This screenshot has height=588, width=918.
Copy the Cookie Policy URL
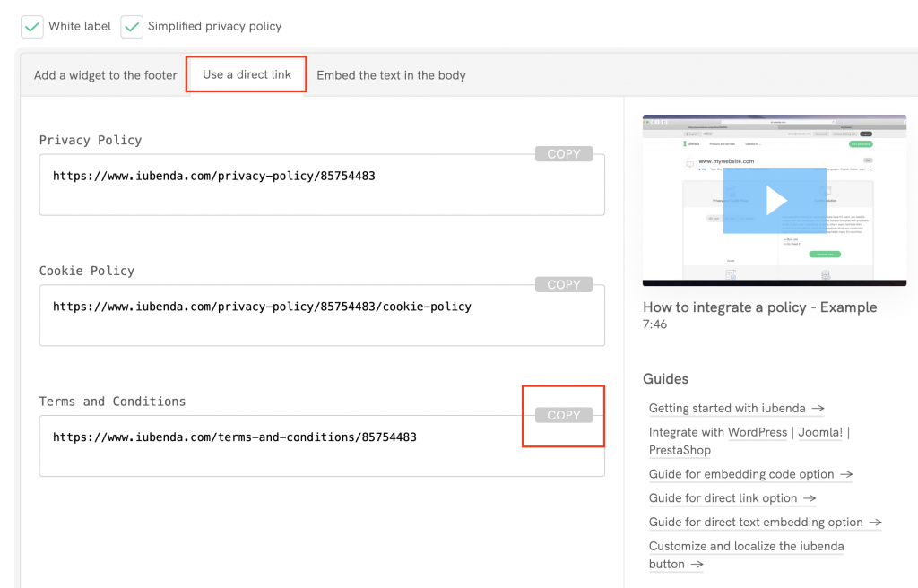click(x=563, y=283)
